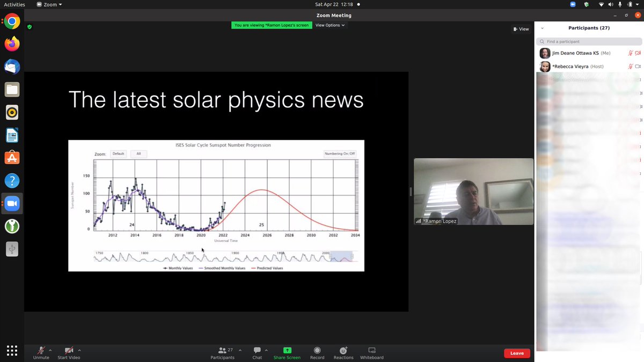Viewport: 644px width, 362px height.
Task: Open the Participants panel button
Action: point(223,353)
